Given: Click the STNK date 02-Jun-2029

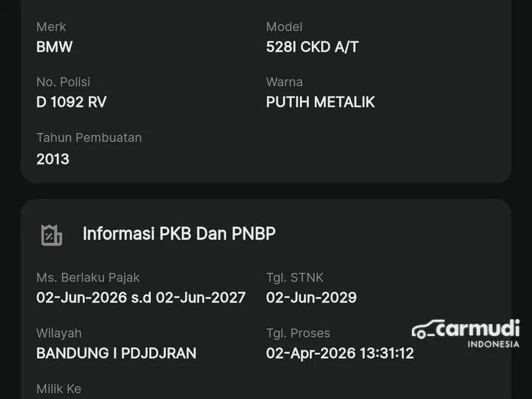Looking at the screenshot, I should pos(311,298).
